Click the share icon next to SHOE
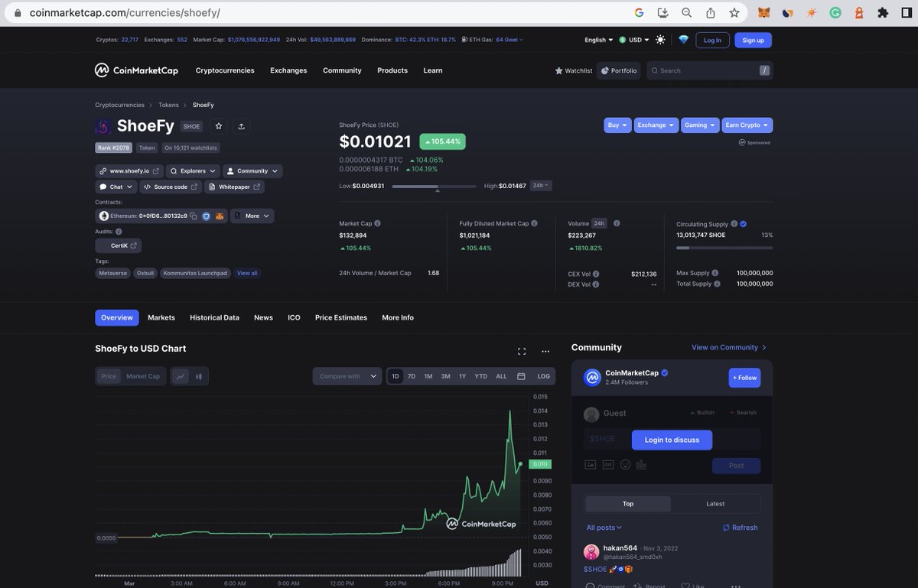Image resolution: width=918 pixels, height=588 pixels. (x=242, y=126)
